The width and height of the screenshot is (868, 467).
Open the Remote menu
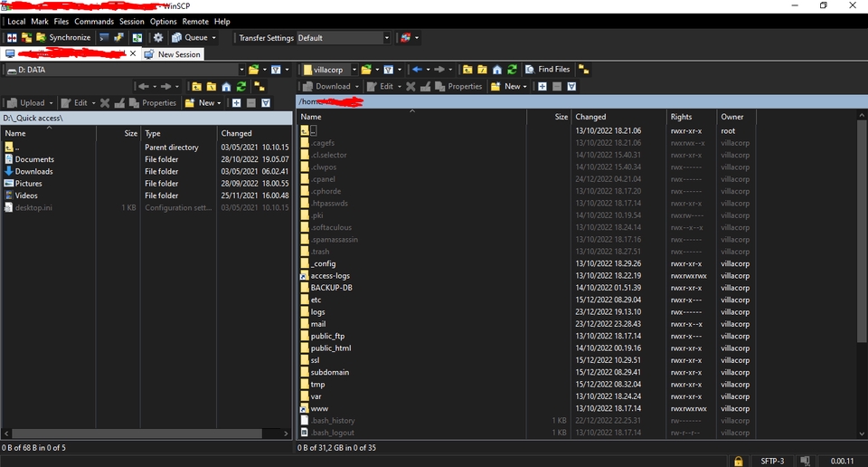195,22
